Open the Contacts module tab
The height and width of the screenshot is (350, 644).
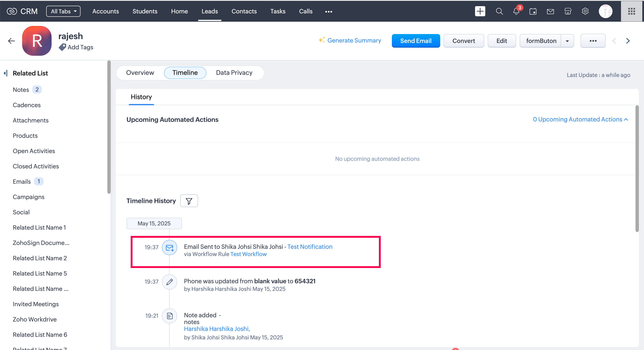click(244, 11)
